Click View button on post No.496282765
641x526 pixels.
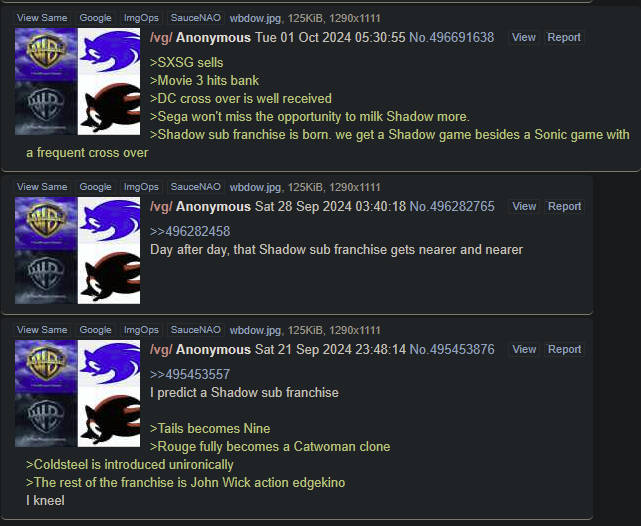click(524, 206)
